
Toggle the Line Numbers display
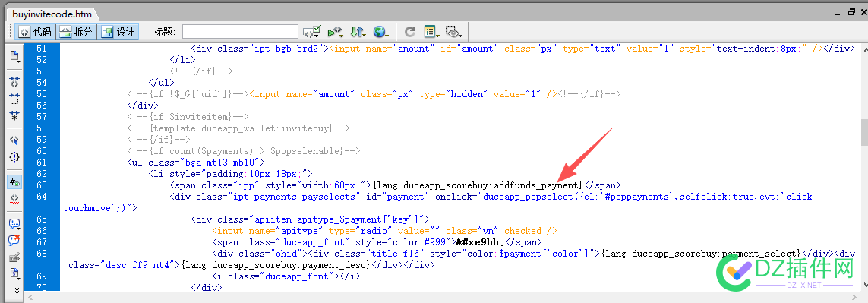(14, 181)
